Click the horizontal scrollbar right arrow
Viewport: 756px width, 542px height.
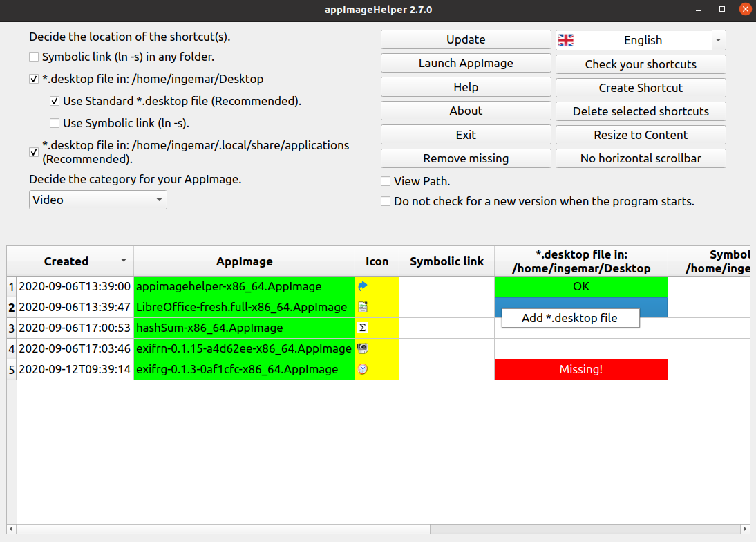(x=744, y=529)
